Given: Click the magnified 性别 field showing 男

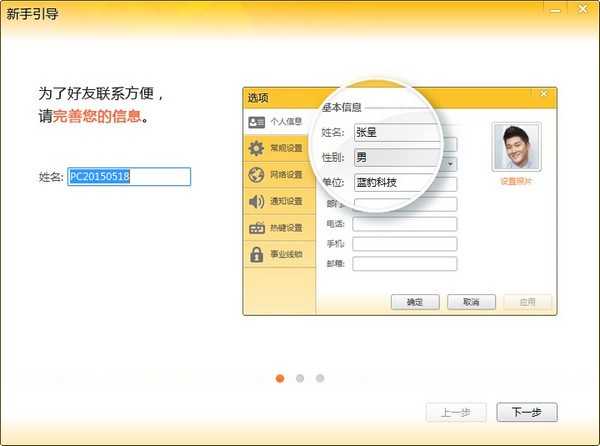Looking at the screenshot, I should (397, 157).
